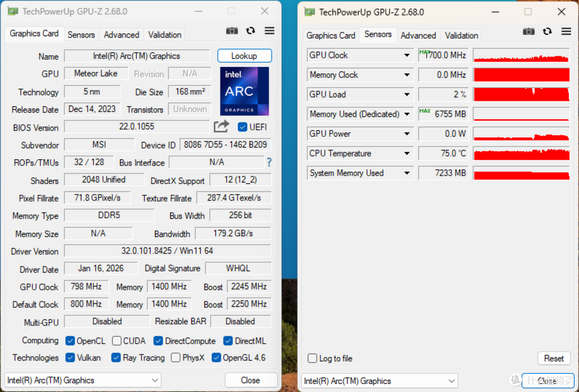Click the Meteor Lake GPU field
Image resolution: width=579 pixels, height=392 pixels.
[x=96, y=73]
